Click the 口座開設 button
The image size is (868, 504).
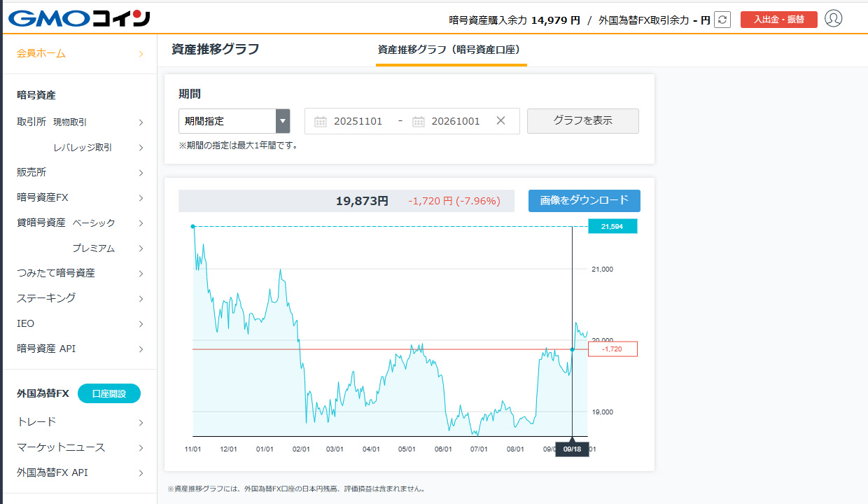click(109, 394)
